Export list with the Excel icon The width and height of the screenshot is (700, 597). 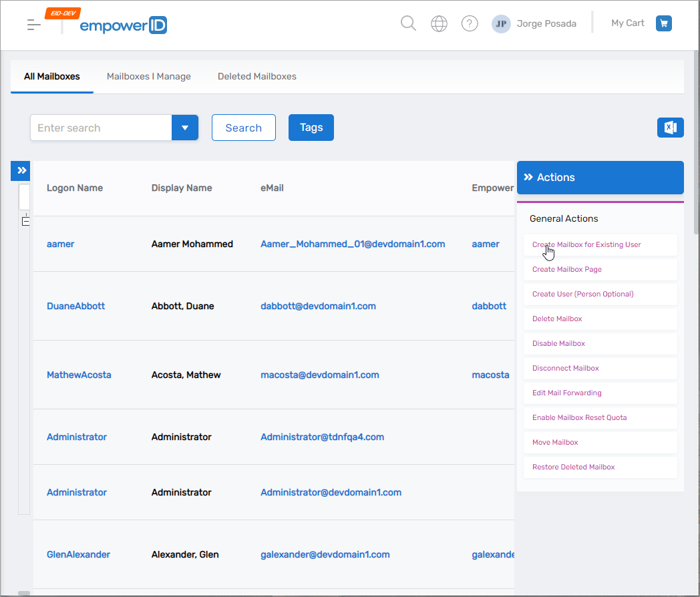click(670, 128)
